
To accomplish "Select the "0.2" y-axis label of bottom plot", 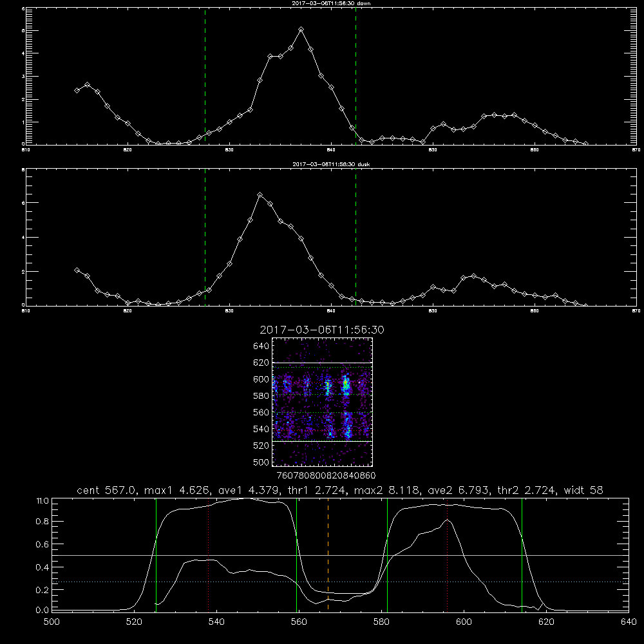I will click(43, 590).
